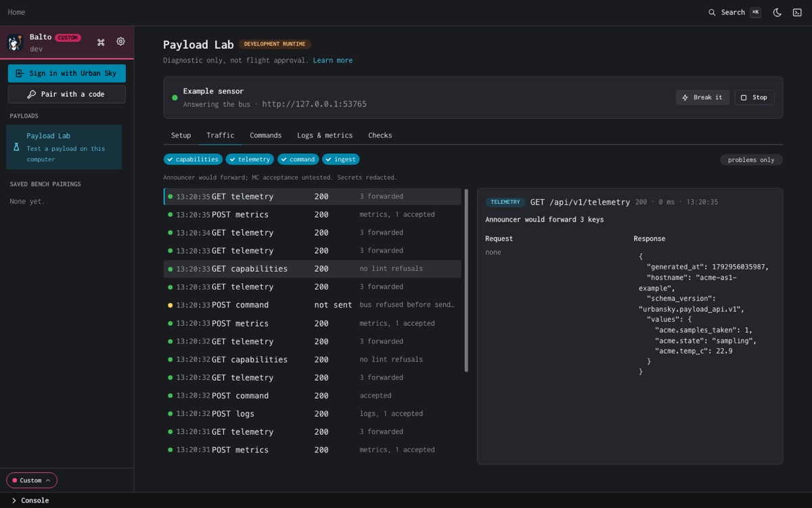The image size is (812, 508).
Task: Go to Home in top bar
Action: (x=16, y=12)
